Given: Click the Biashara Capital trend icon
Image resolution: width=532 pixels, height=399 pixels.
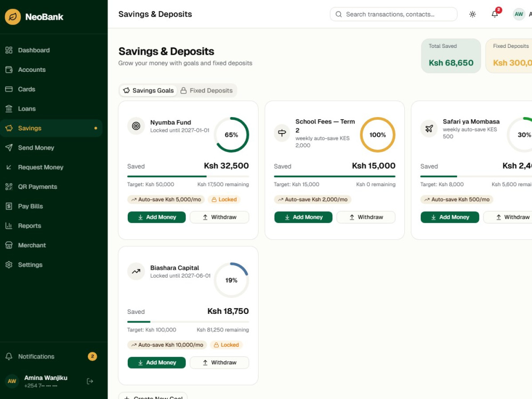Looking at the screenshot, I should click(136, 271).
